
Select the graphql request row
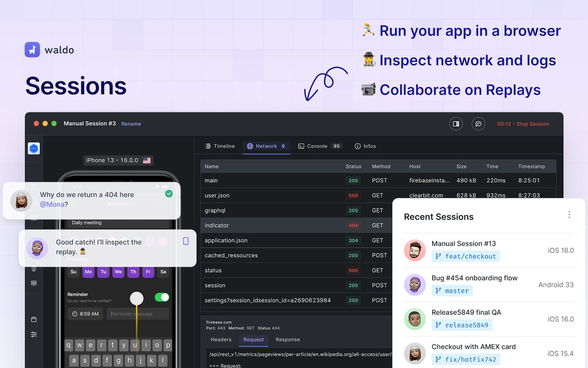click(x=296, y=210)
